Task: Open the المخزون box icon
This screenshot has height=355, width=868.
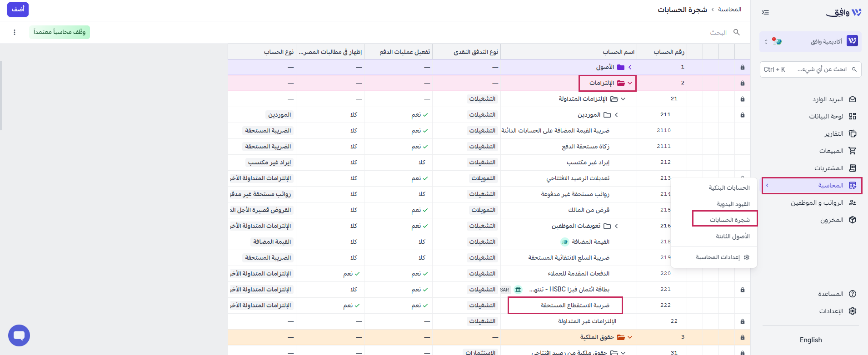Action: (853, 220)
